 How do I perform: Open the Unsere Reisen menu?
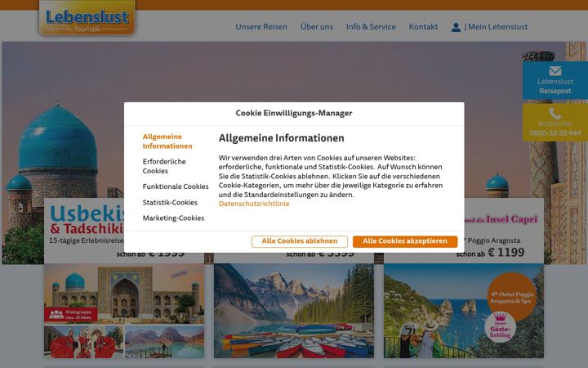pos(261,27)
